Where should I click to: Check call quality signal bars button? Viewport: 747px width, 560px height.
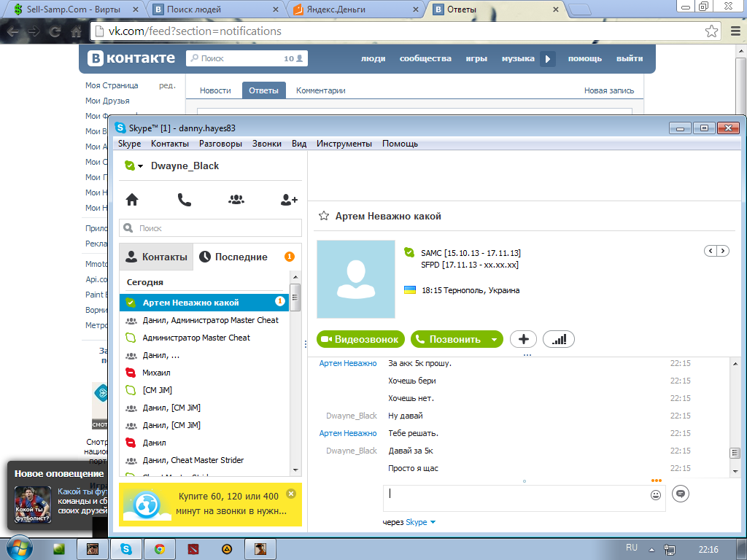pos(558,339)
